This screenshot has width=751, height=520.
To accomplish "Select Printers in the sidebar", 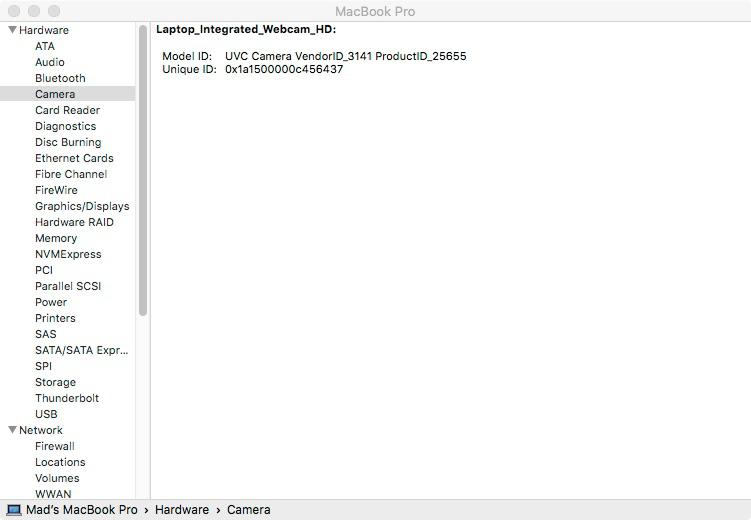I will coord(55,318).
